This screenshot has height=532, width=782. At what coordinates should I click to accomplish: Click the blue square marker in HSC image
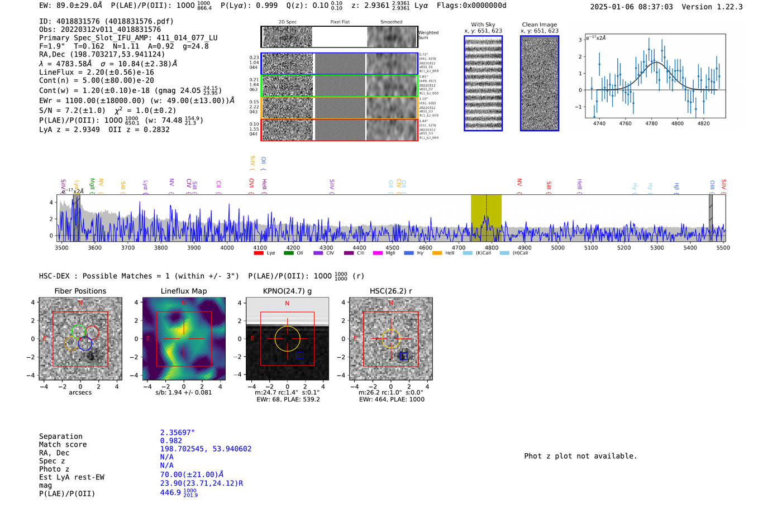(403, 356)
